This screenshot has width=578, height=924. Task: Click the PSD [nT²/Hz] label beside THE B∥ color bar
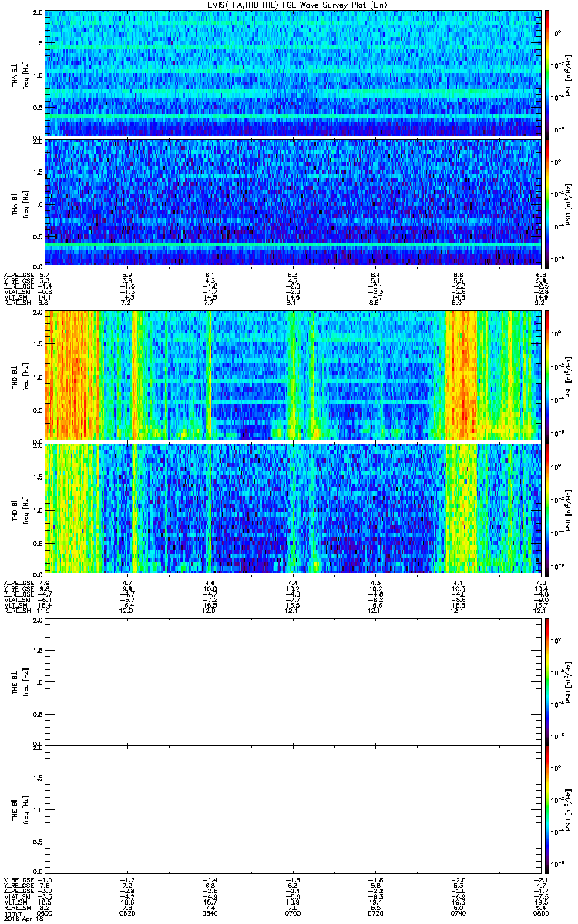(570, 809)
